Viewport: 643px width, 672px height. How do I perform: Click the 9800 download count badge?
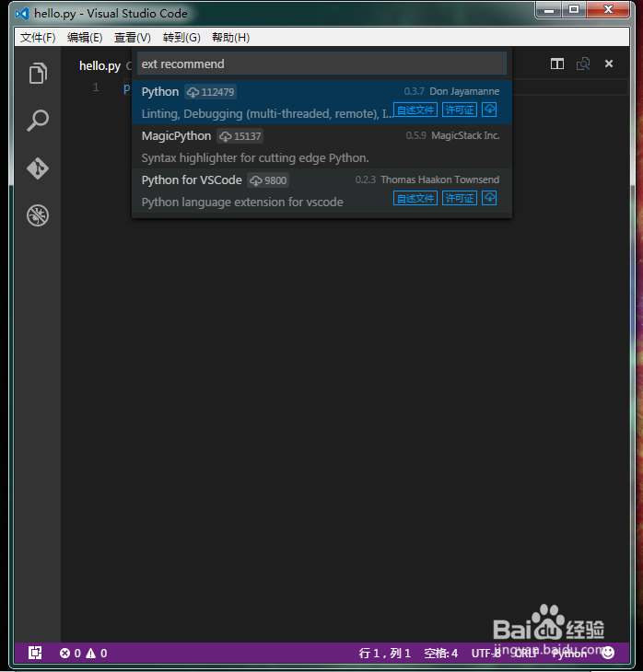pos(268,180)
